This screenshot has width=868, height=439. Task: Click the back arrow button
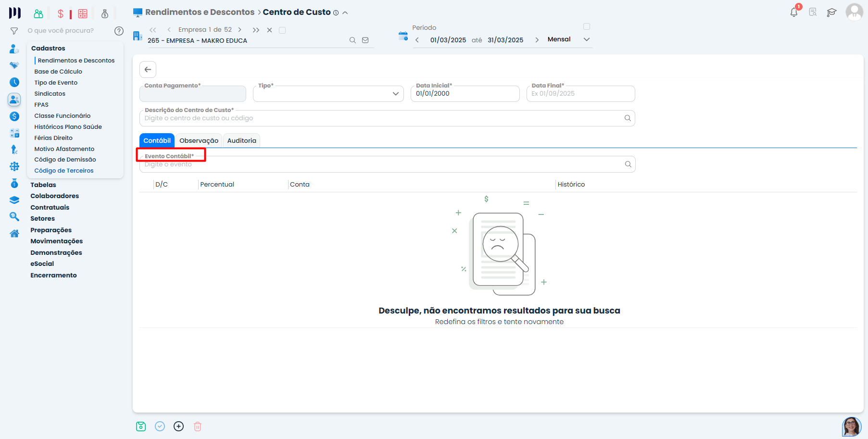[x=148, y=70]
